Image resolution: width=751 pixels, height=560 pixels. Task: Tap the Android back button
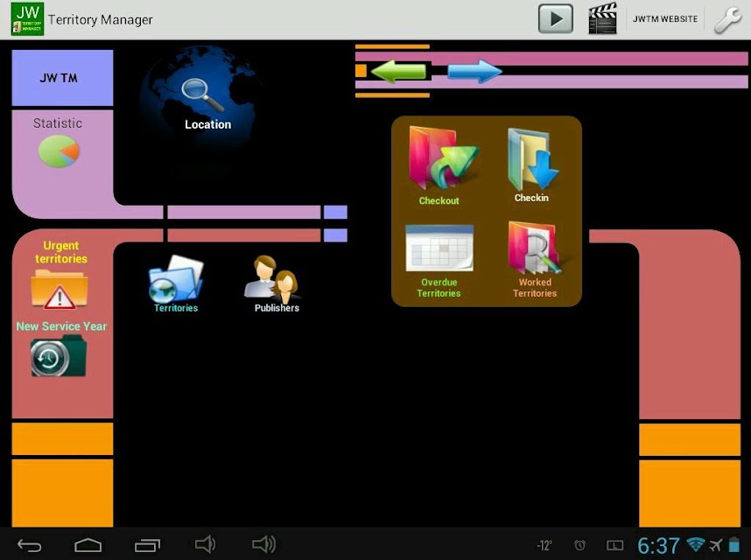click(x=30, y=544)
